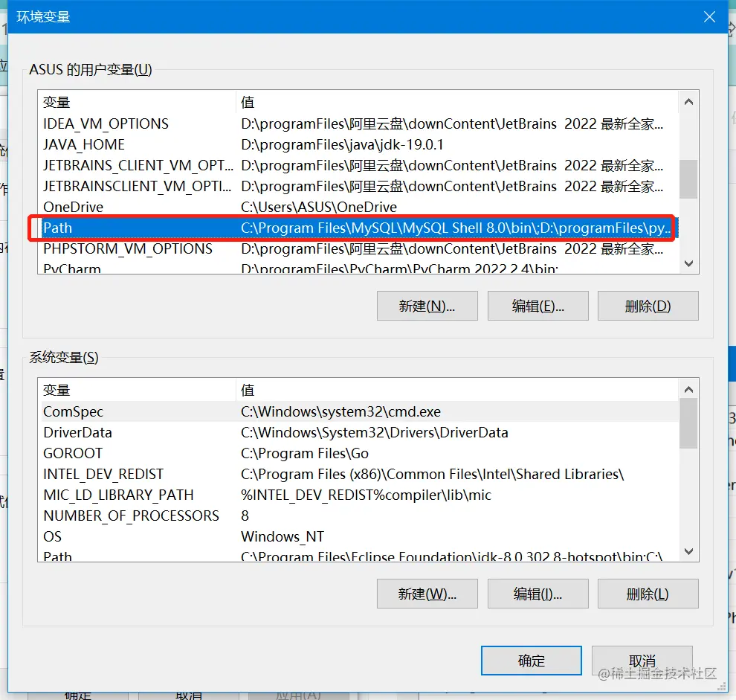Select the OS system variable row

[x=358, y=536]
